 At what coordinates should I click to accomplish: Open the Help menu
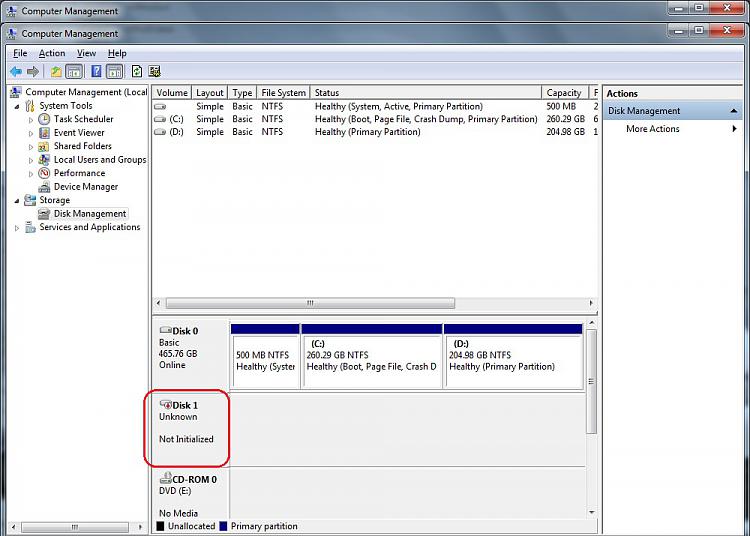117,53
